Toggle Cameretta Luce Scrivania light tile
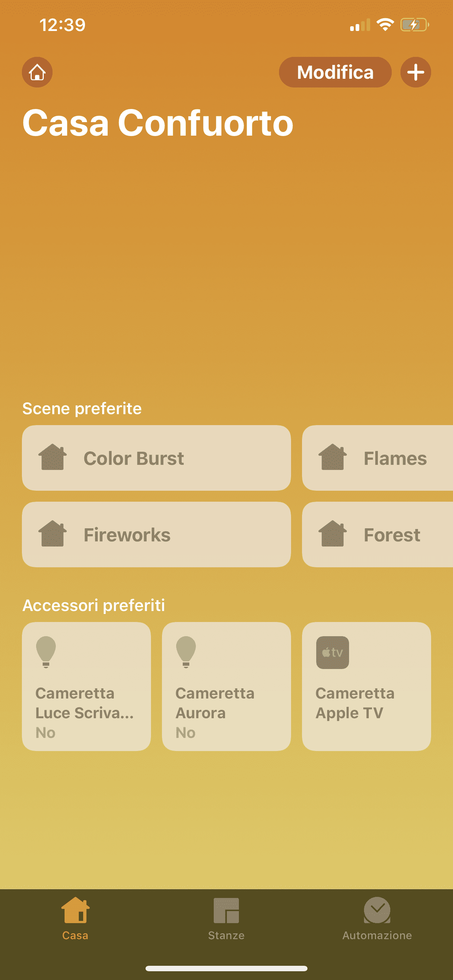 86,686
